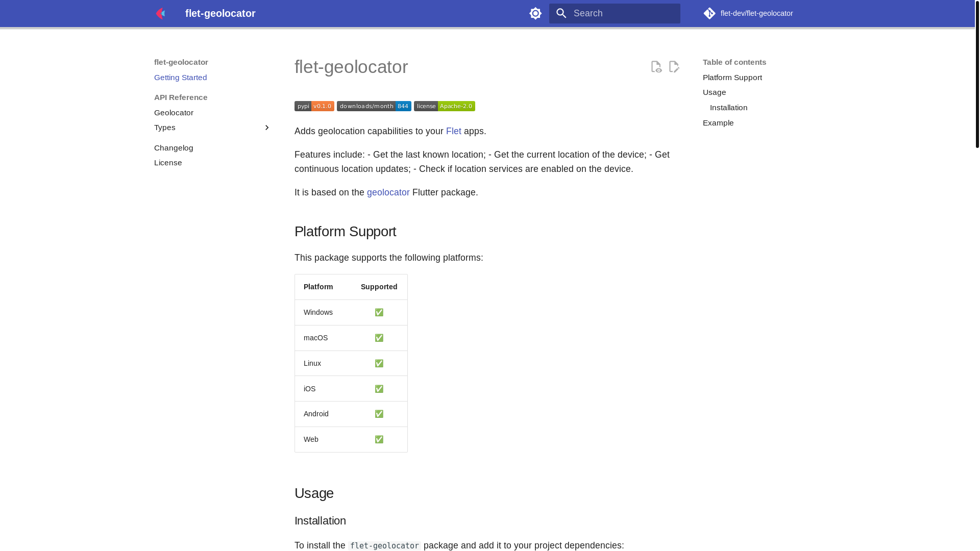Click the Windows supported checkmark
980x551 pixels.
coord(379,312)
